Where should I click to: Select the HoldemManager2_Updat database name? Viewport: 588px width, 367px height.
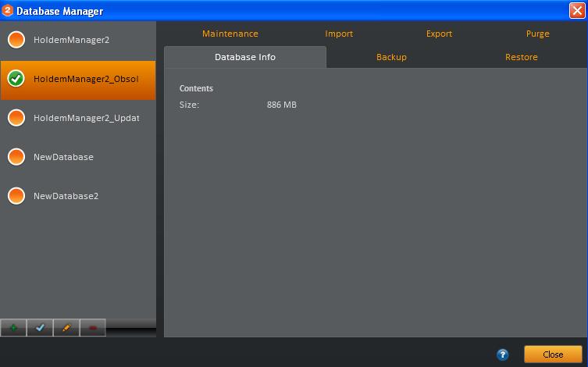[86, 118]
